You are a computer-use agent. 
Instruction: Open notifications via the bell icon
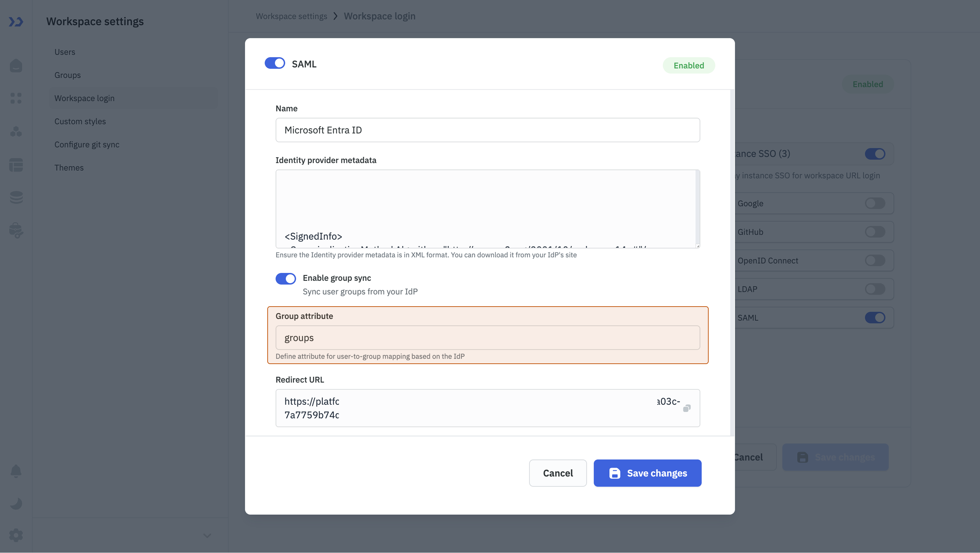coord(16,471)
